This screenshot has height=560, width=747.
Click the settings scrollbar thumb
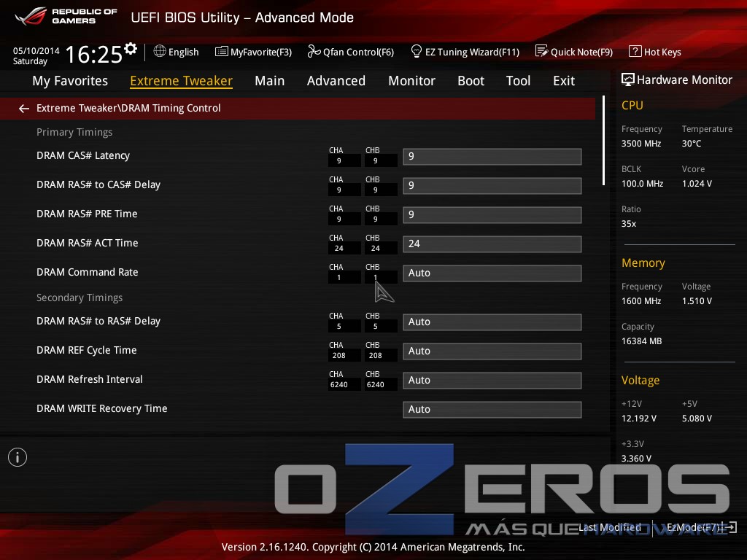(x=603, y=141)
